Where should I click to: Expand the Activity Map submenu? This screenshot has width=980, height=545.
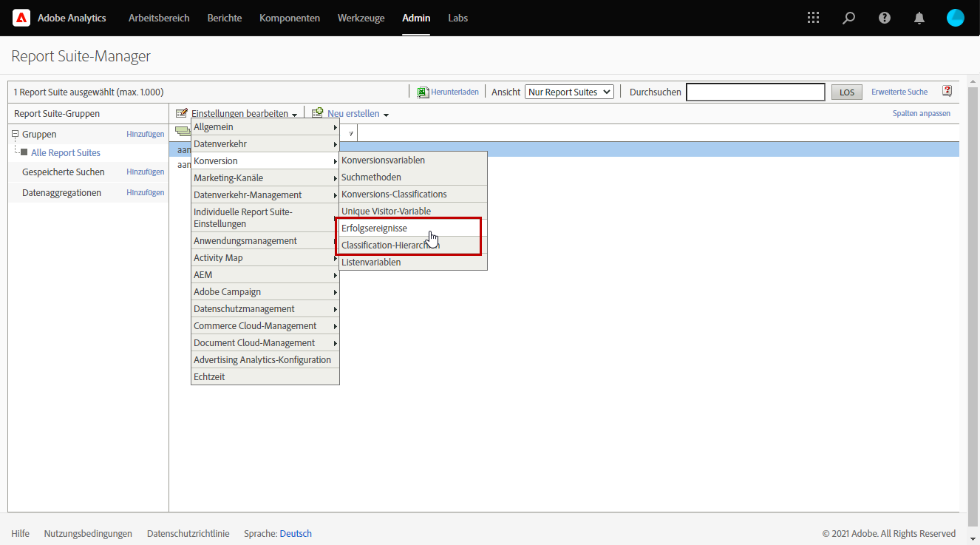[x=265, y=258]
